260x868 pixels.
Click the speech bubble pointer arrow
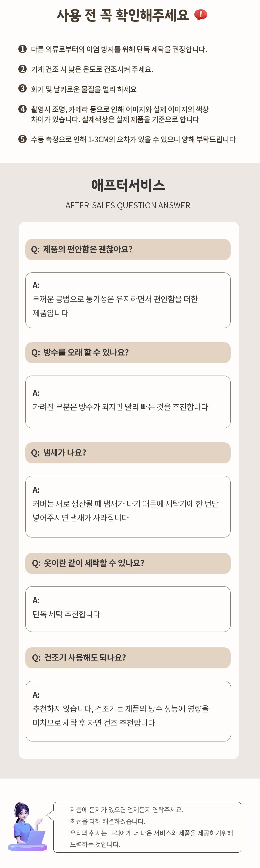(x=50, y=815)
